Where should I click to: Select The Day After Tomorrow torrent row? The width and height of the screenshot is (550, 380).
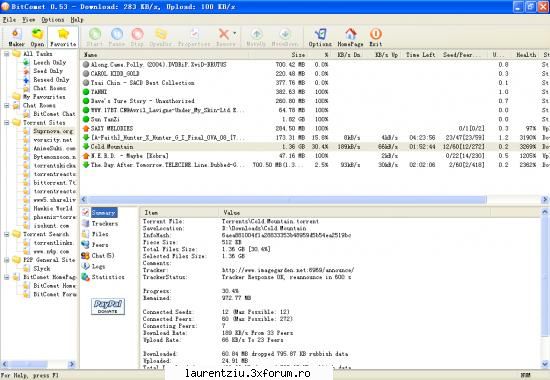coord(315,165)
